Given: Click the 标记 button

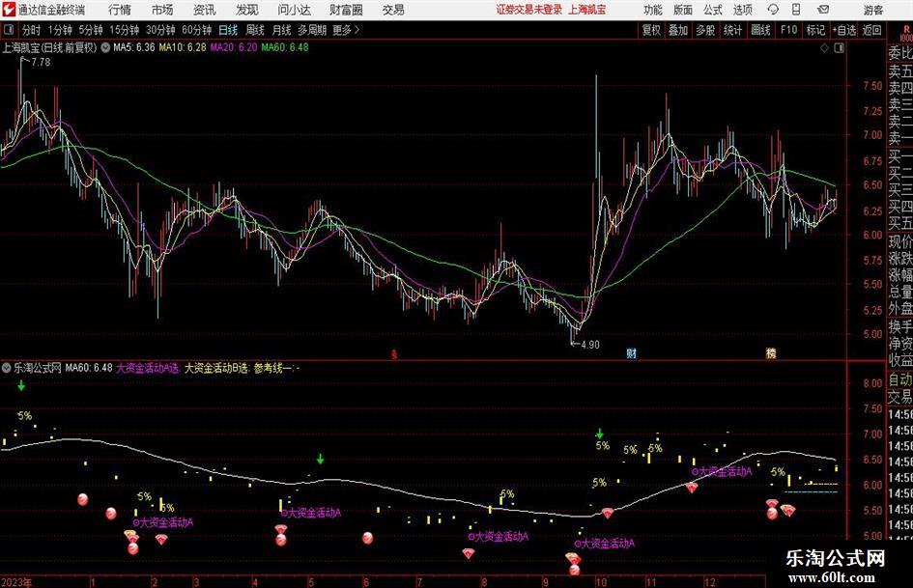Looking at the screenshot, I should [815, 30].
